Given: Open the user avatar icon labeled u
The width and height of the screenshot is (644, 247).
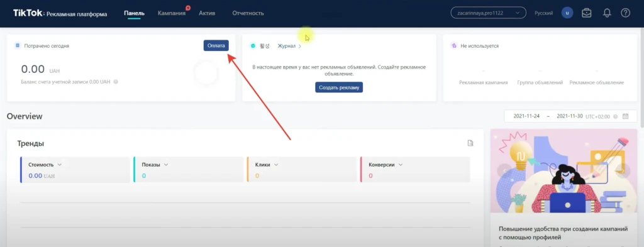Looking at the screenshot, I should point(567,13).
